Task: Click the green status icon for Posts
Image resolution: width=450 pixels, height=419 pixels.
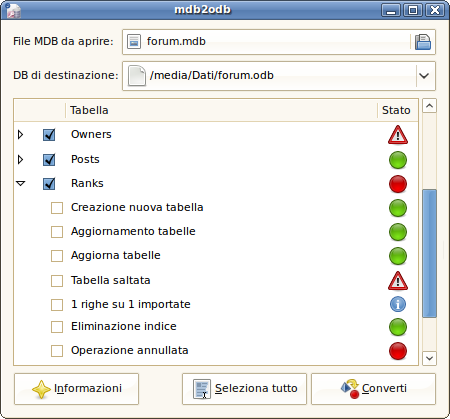Action: point(398,160)
